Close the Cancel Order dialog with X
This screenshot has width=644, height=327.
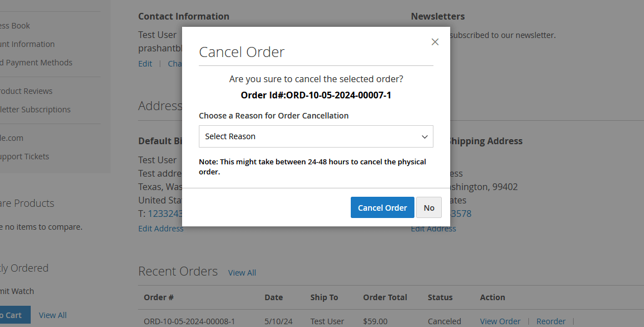435,42
